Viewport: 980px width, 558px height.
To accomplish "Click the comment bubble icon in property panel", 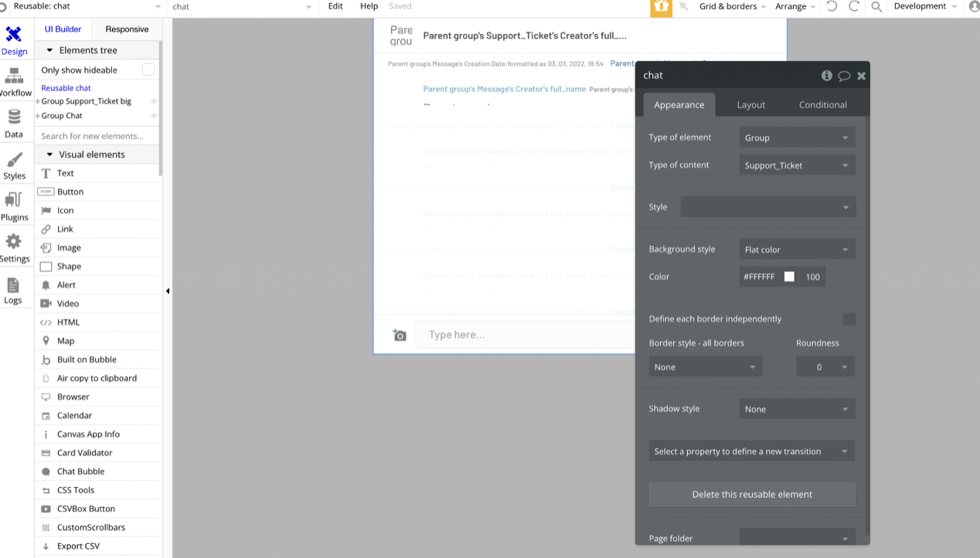I will (844, 76).
